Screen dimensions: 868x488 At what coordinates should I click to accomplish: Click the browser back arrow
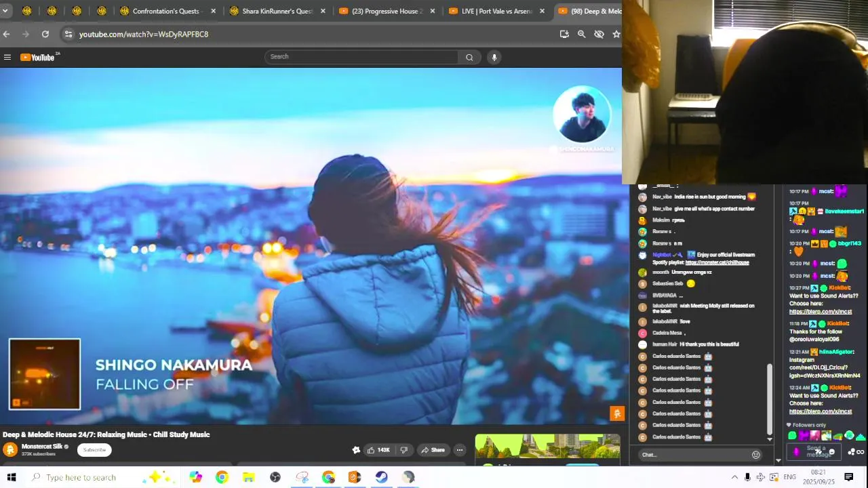pyautogui.click(x=6, y=34)
